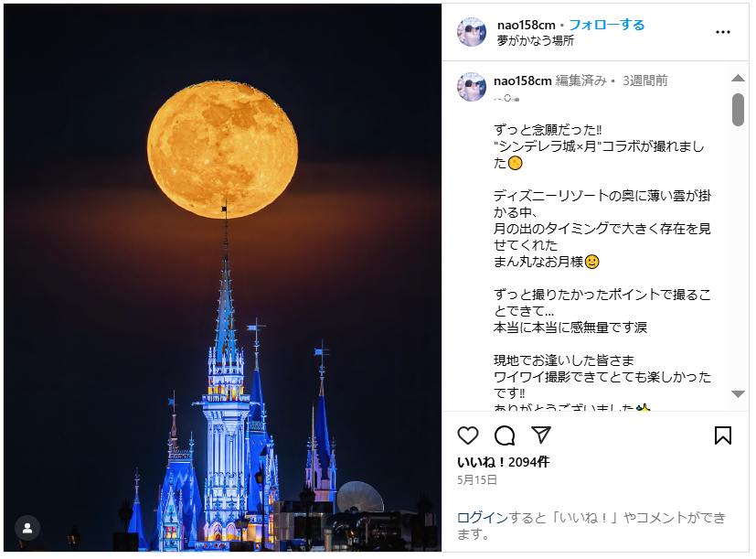The height and width of the screenshot is (559, 756).
Task: Open the three-dot more options menu
Action: (x=723, y=32)
